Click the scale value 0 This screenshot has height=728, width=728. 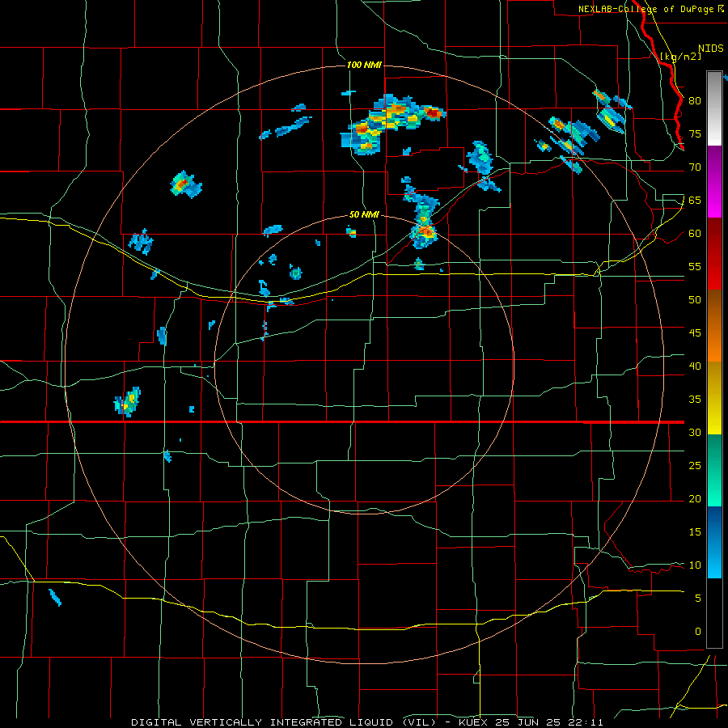click(x=698, y=632)
